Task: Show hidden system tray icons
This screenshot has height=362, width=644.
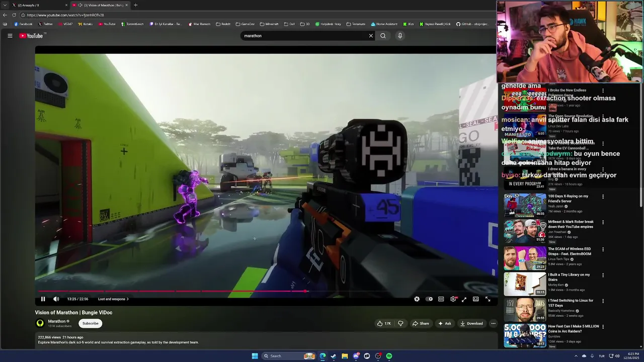Action: 576,356
